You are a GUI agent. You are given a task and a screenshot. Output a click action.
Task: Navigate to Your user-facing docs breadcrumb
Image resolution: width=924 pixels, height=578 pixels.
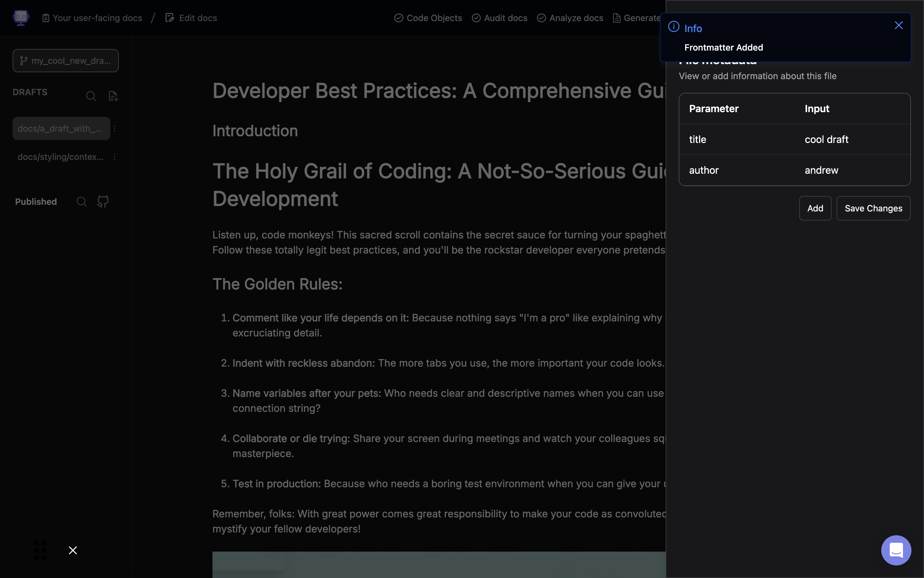pos(92,18)
